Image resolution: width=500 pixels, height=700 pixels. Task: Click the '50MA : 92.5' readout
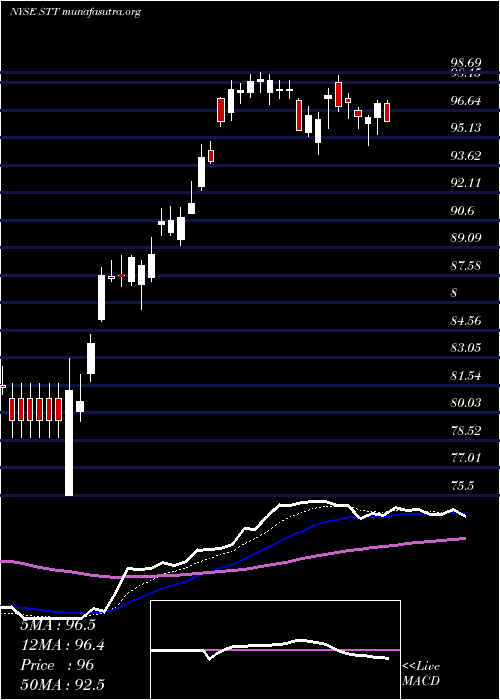[x=63, y=684]
